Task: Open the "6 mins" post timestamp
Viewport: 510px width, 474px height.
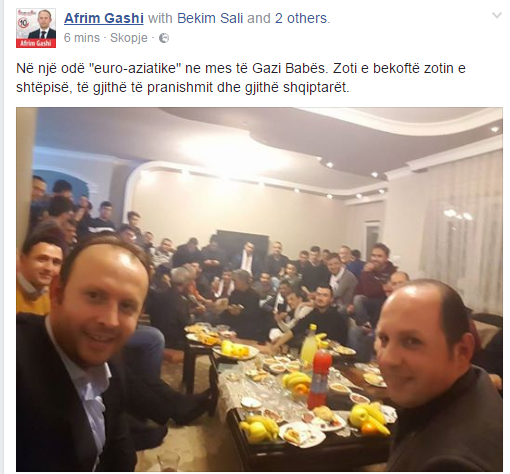Action: pos(82,38)
